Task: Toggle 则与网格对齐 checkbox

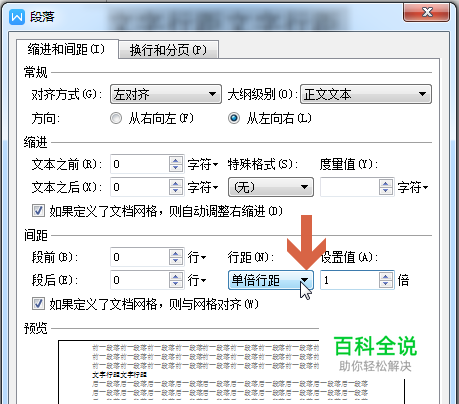Action: pyautogui.click(x=38, y=304)
